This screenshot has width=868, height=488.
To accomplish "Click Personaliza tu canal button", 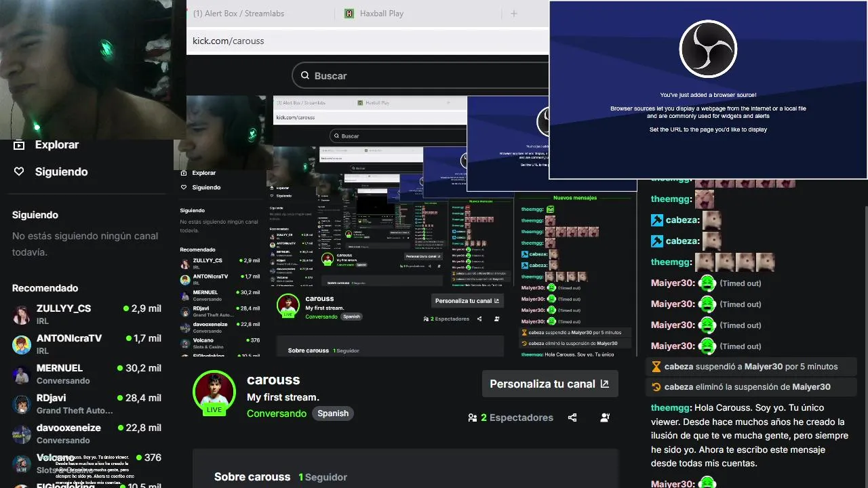I will pos(549,384).
